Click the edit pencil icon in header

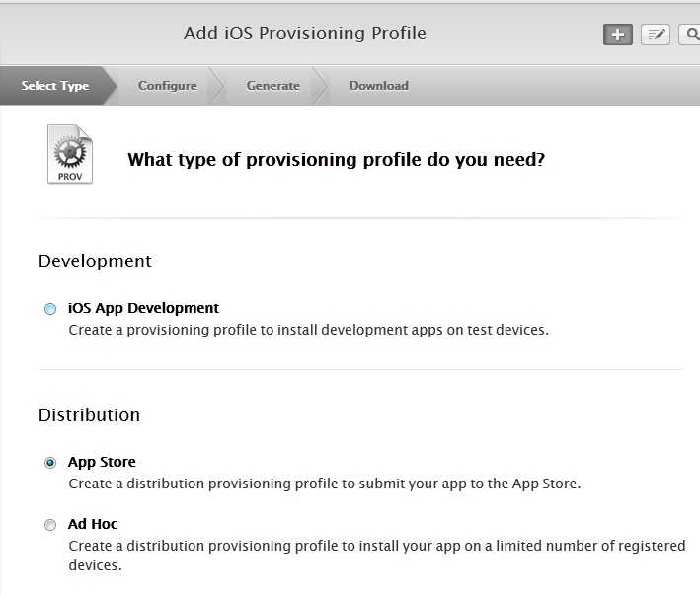[x=656, y=35]
